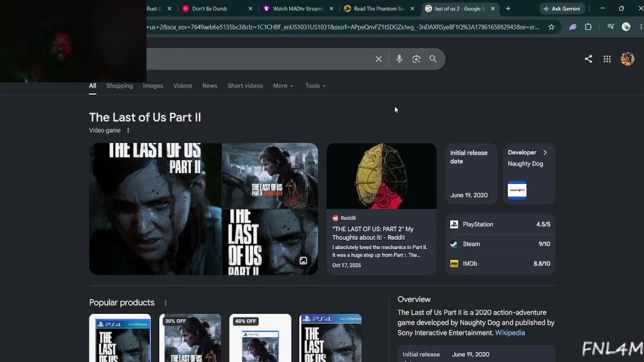Clear the search box with the X icon

click(379, 59)
